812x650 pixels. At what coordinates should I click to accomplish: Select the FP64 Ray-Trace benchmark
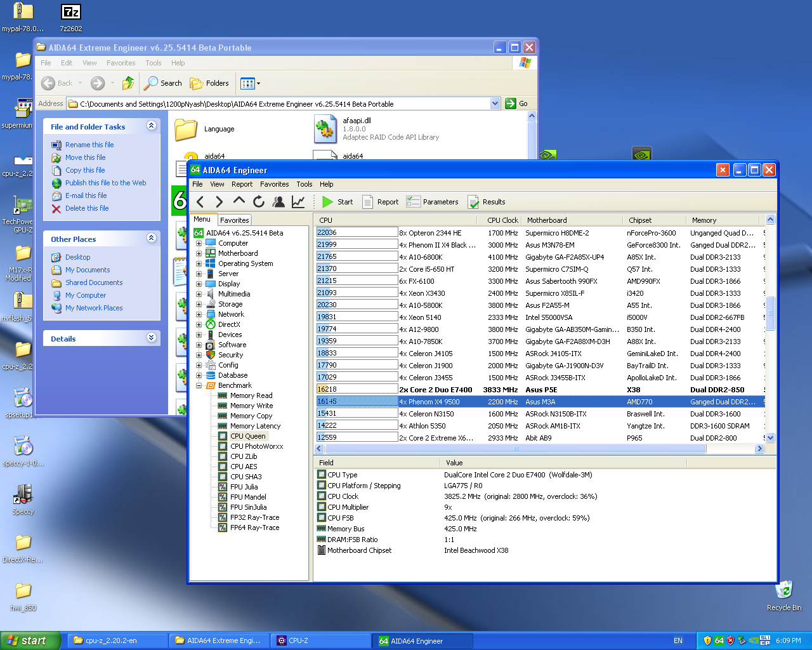[x=254, y=527]
